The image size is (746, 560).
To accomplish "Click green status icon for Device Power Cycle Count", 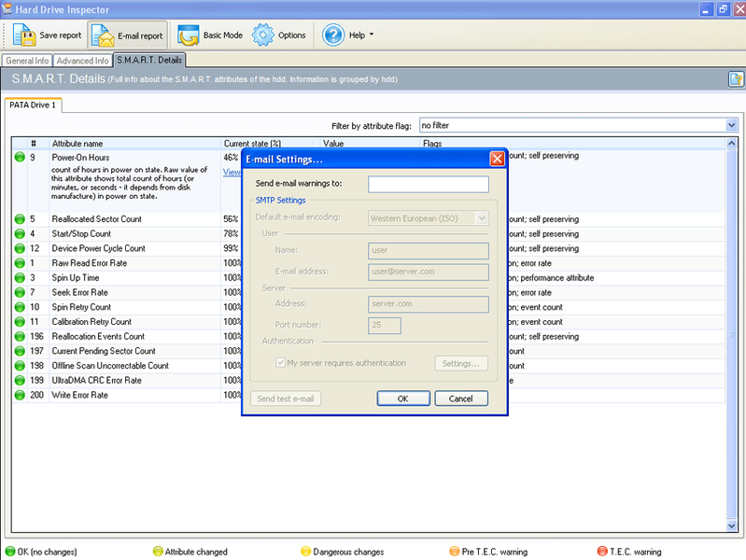I will click(20, 248).
